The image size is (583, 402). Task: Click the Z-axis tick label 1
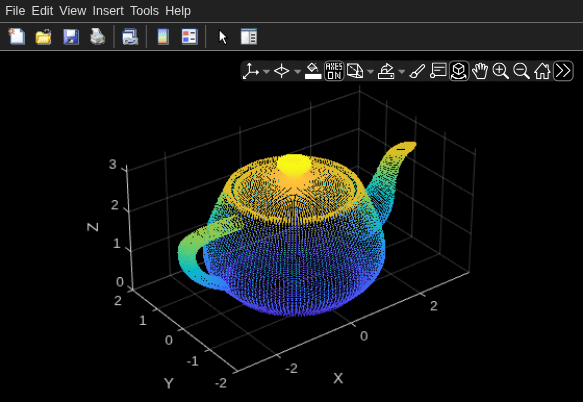click(x=117, y=243)
